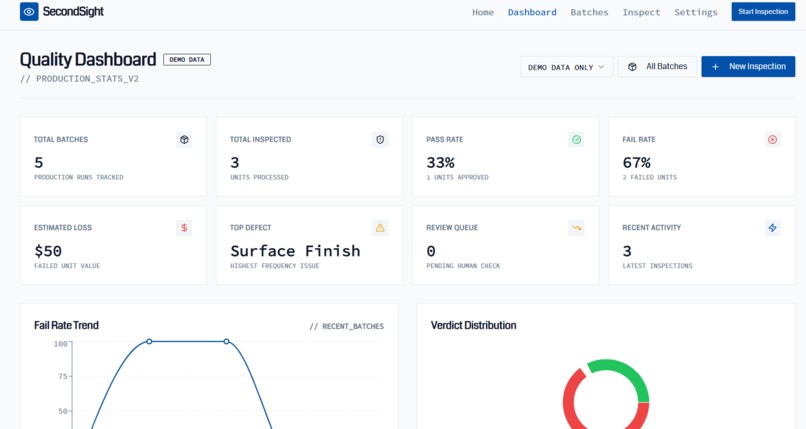Click the Estimated Loss value $50

point(48,251)
